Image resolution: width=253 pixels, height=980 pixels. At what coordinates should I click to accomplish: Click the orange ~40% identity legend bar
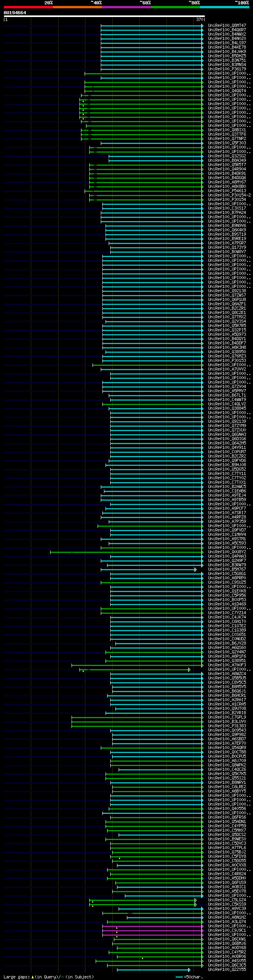click(77, 7)
